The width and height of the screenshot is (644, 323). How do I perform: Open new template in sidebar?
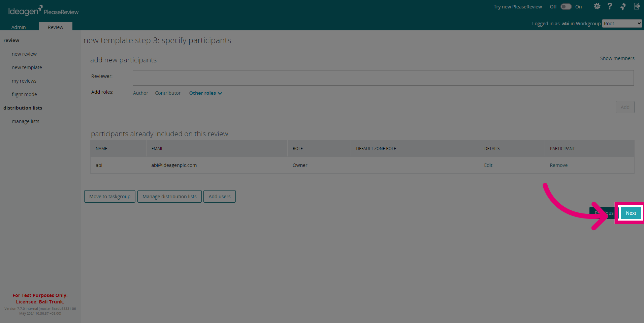click(x=27, y=67)
